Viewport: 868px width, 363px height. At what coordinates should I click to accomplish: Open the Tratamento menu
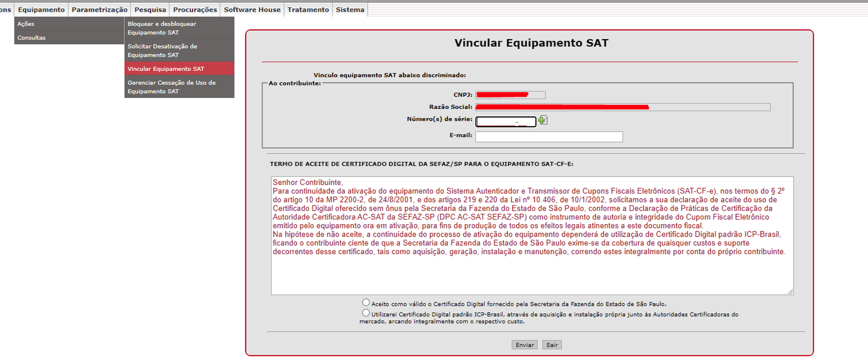(x=308, y=10)
